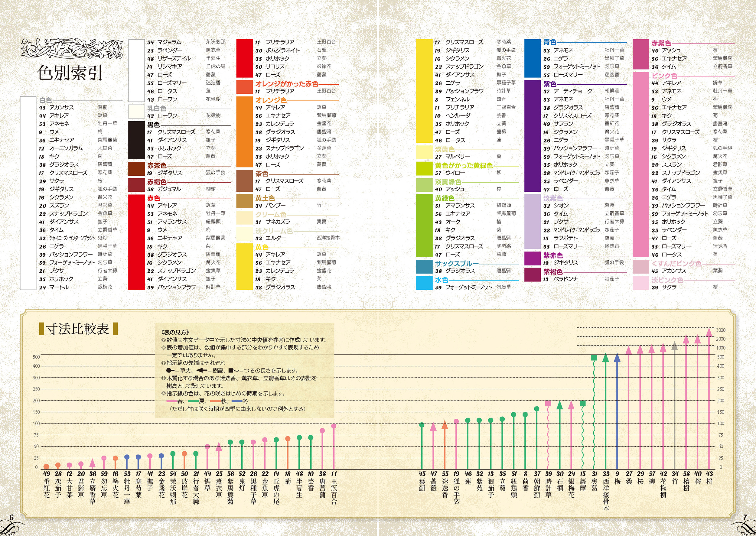The image size is (756, 536).
Task: Select the black 黒色 color swatch
Action: 136,140
